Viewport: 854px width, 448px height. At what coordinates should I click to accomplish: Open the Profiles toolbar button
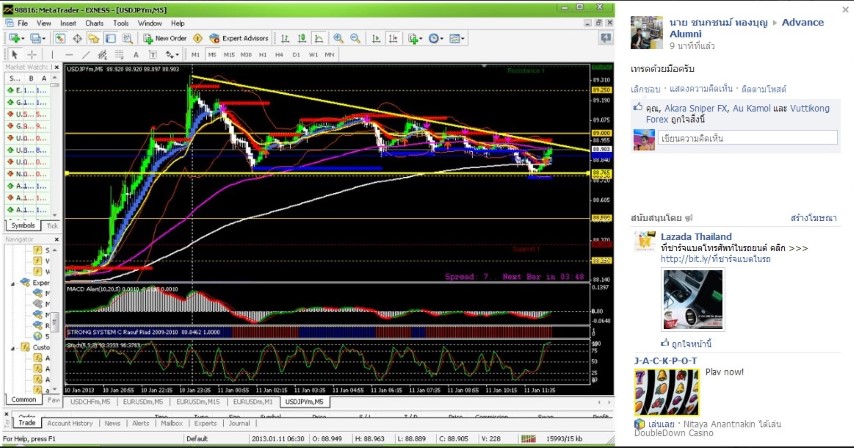37,39
